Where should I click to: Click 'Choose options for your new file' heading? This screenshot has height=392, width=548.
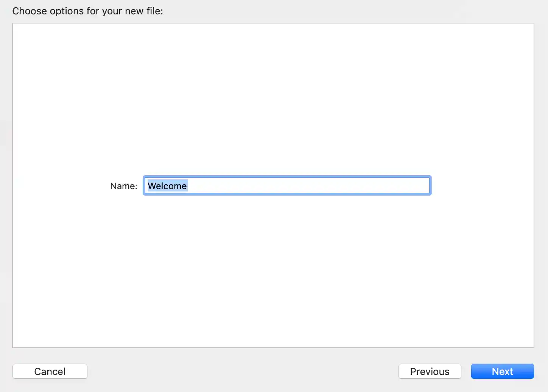tap(87, 11)
